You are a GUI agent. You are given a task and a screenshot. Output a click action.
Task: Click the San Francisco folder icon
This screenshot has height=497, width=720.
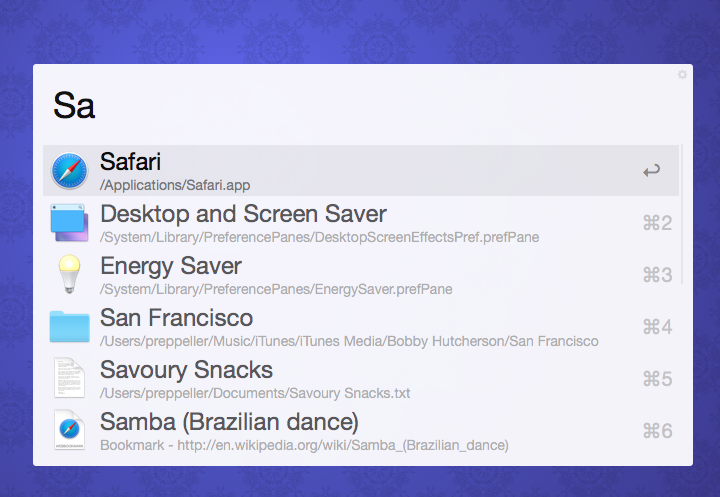pyautogui.click(x=70, y=327)
